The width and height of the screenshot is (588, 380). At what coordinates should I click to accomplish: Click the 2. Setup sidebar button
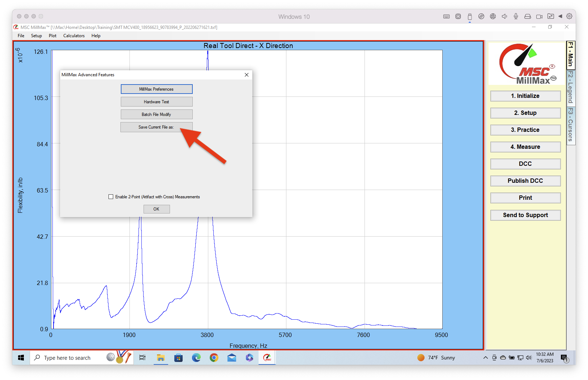click(x=525, y=113)
